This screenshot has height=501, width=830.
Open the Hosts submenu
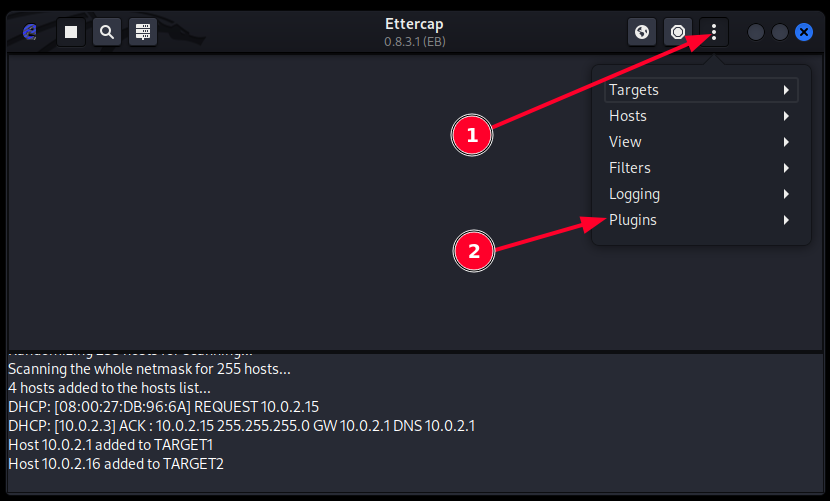628,116
